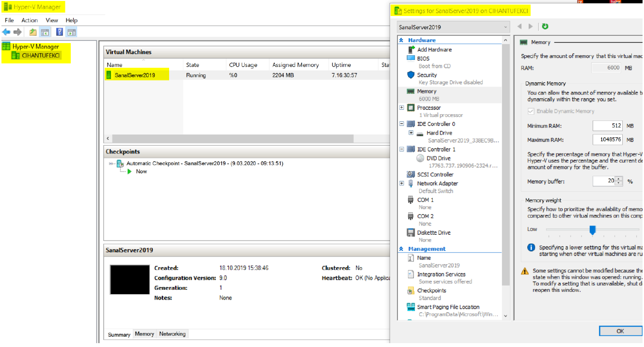Collapse the Management section header
This screenshot has height=347, width=644.
coord(401,249)
